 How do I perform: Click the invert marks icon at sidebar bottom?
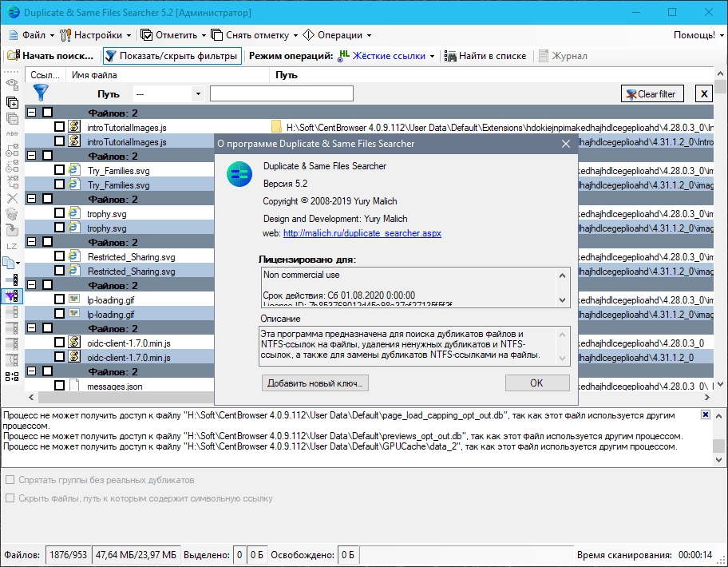12,376
